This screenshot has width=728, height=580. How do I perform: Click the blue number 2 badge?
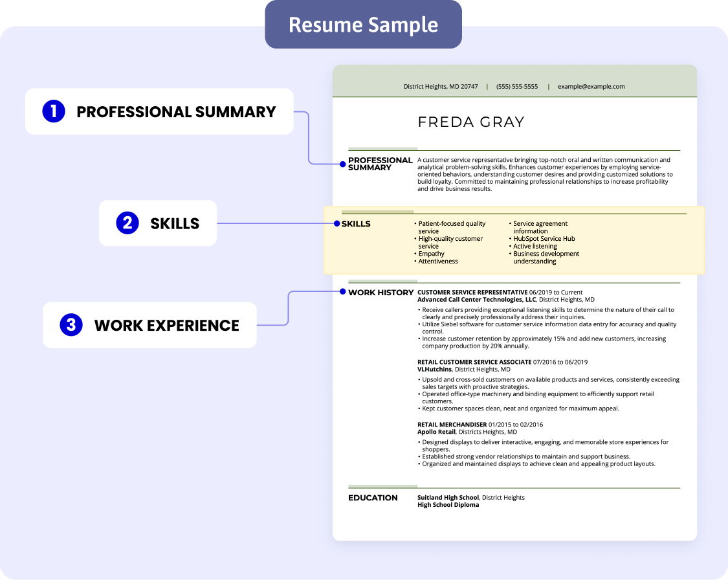(127, 223)
